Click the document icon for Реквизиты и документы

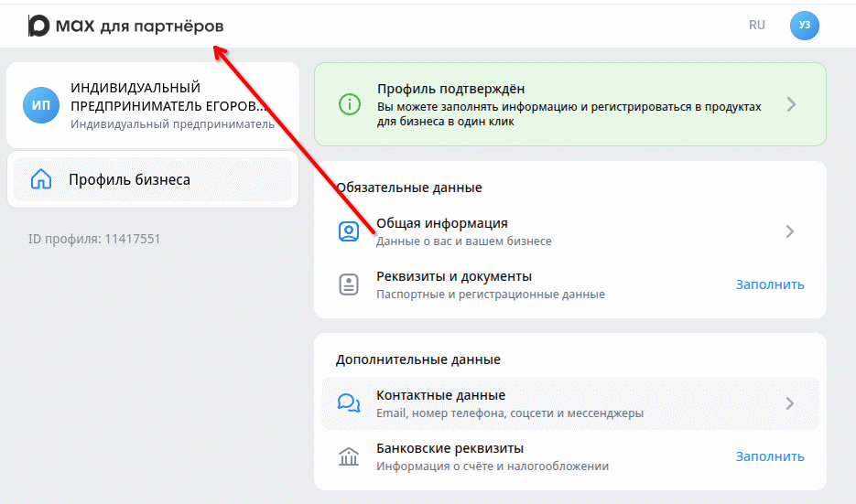(x=349, y=284)
